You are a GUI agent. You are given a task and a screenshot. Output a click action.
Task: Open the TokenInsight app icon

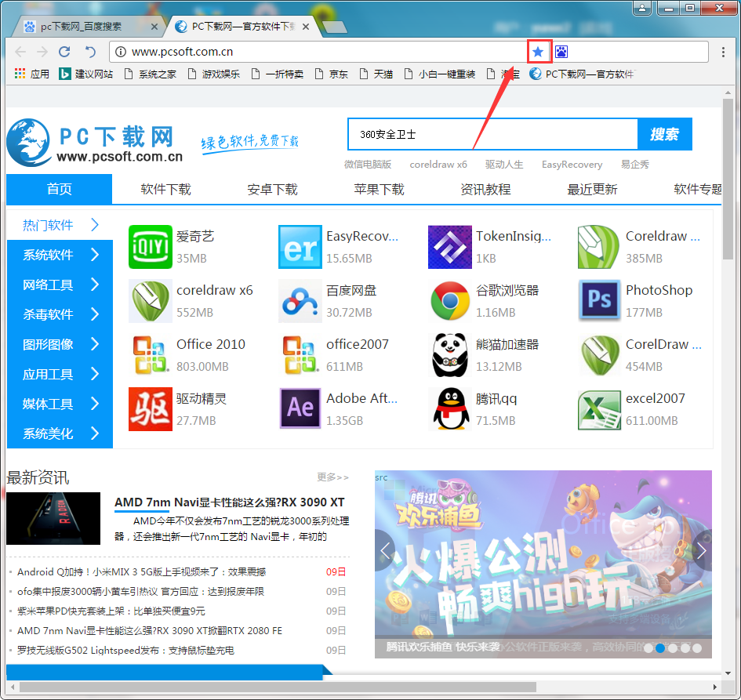[450, 247]
